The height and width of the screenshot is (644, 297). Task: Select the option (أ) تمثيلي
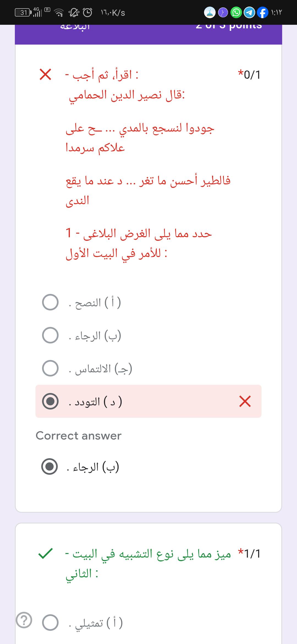click(x=50, y=623)
